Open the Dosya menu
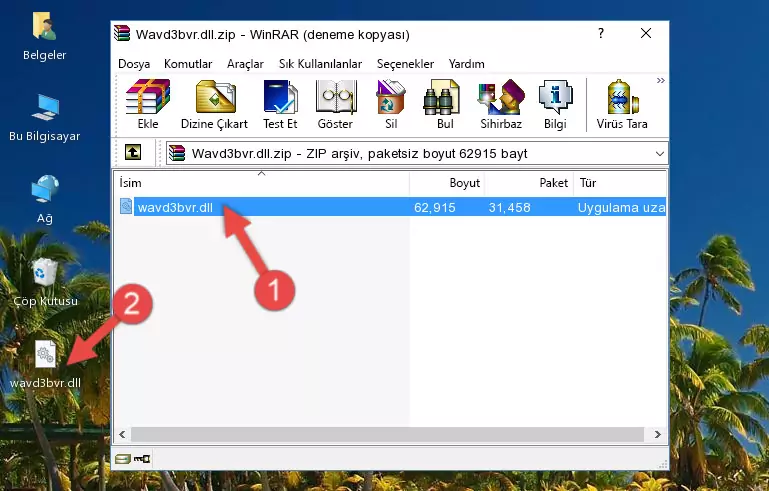 point(134,64)
